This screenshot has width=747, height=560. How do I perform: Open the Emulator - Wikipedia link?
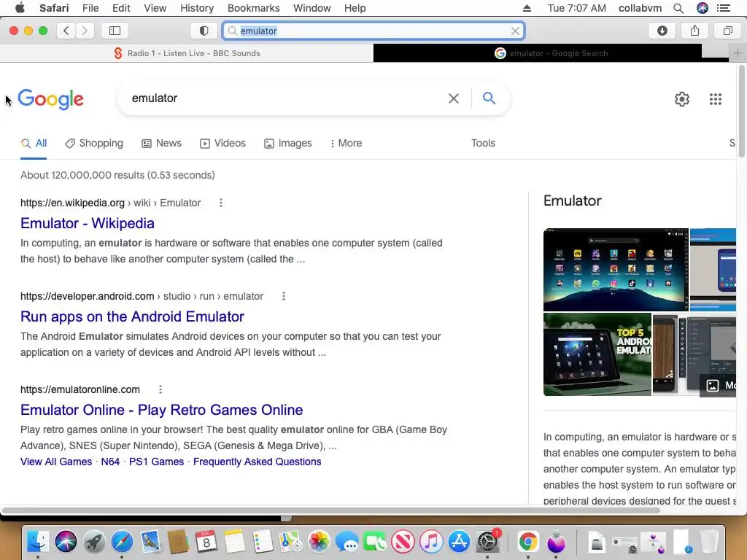pyautogui.click(x=88, y=223)
